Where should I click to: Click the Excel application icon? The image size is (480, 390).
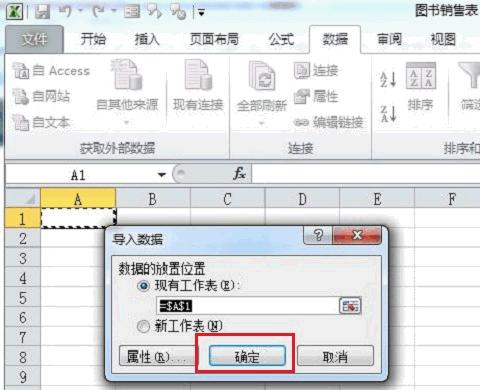(14, 12)
